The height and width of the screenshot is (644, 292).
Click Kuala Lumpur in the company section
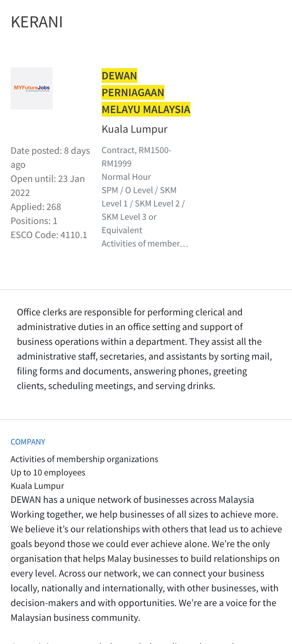[37, 486]
